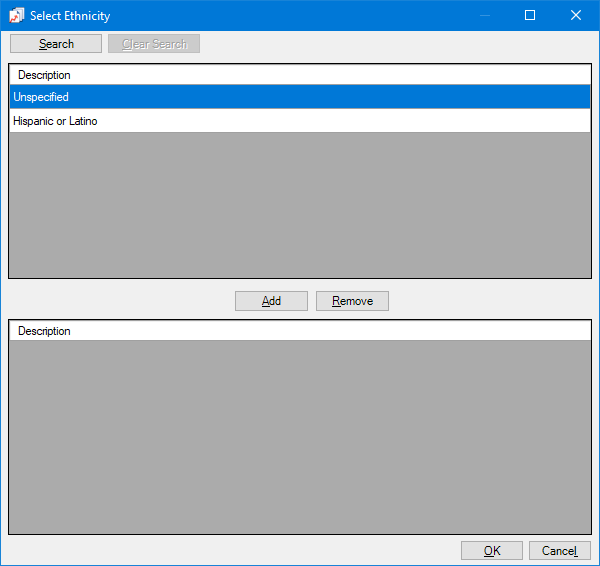Click blank space right of Clear Search
Viewport: 600px width, 566px height.
click(400, 44)
